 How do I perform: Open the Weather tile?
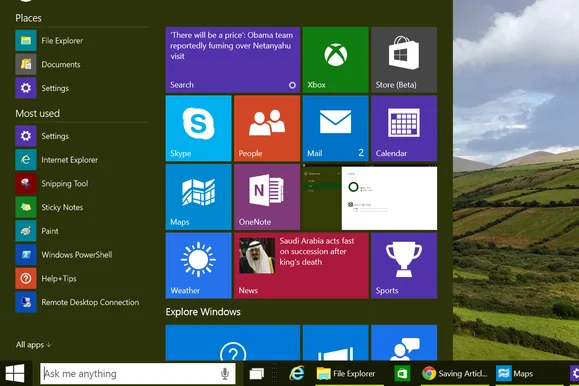click(x=199, y=265)
